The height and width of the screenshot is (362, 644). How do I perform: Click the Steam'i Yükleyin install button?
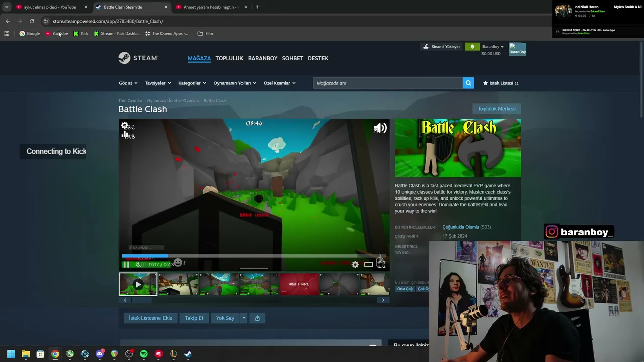tap(441, 47)
